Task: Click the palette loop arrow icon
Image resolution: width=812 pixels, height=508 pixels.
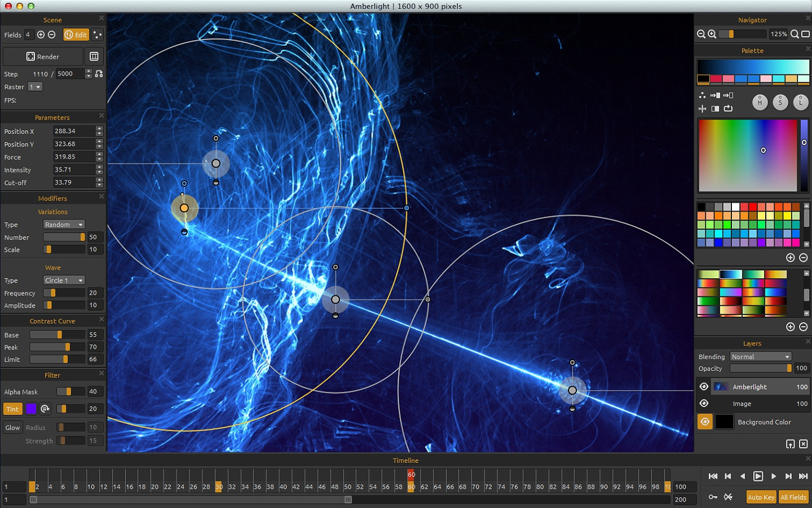Action: [x=728, y=108]
